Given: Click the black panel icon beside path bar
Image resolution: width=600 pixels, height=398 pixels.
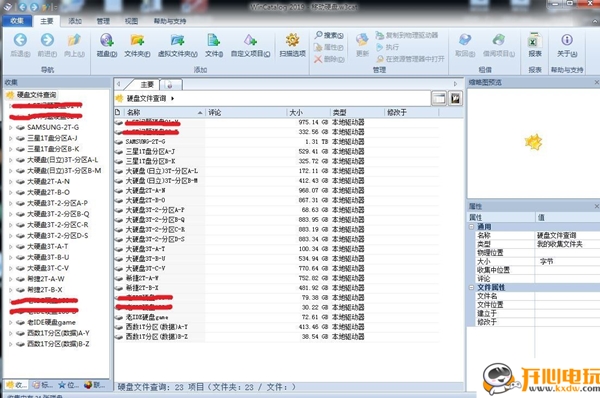Looking at the screenshot, I should (x=455, y=98).
